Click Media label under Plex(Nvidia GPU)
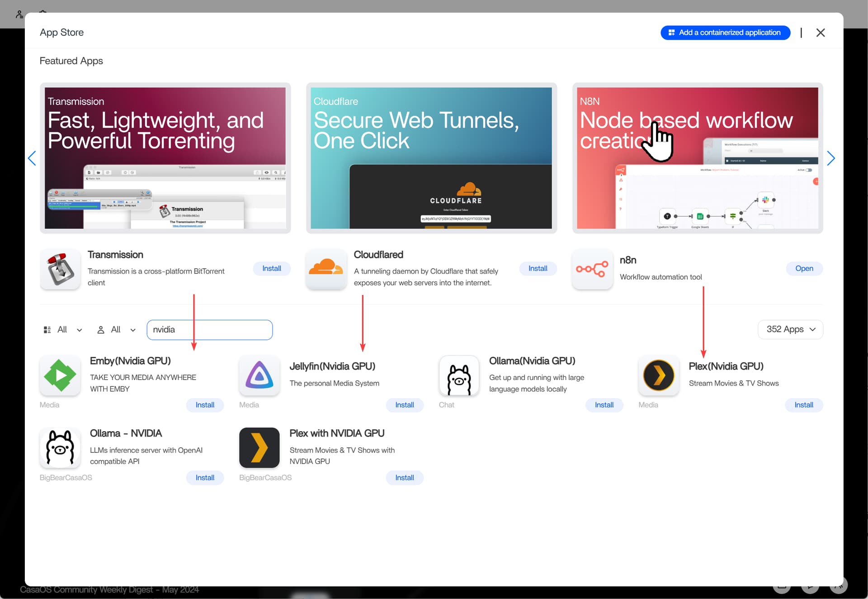 (648, 405)
